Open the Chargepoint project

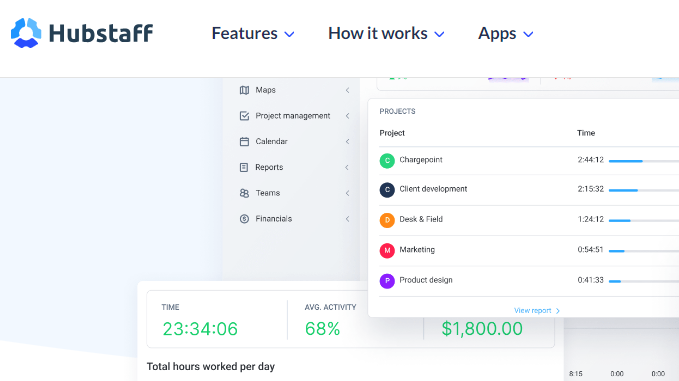coord(421,160)
